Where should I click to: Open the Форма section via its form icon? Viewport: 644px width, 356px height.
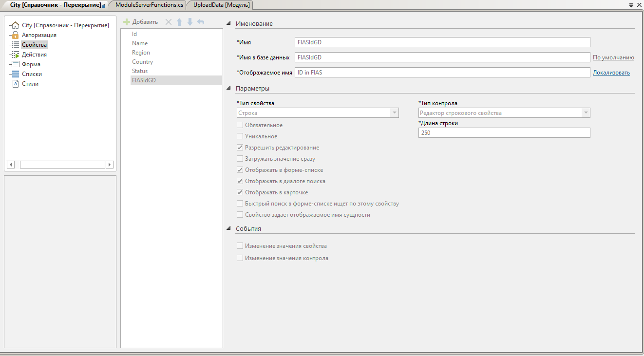[x=16, y=64]
